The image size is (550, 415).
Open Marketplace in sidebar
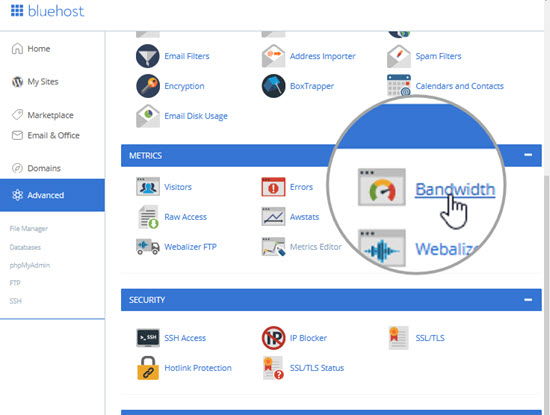[42, 115]
